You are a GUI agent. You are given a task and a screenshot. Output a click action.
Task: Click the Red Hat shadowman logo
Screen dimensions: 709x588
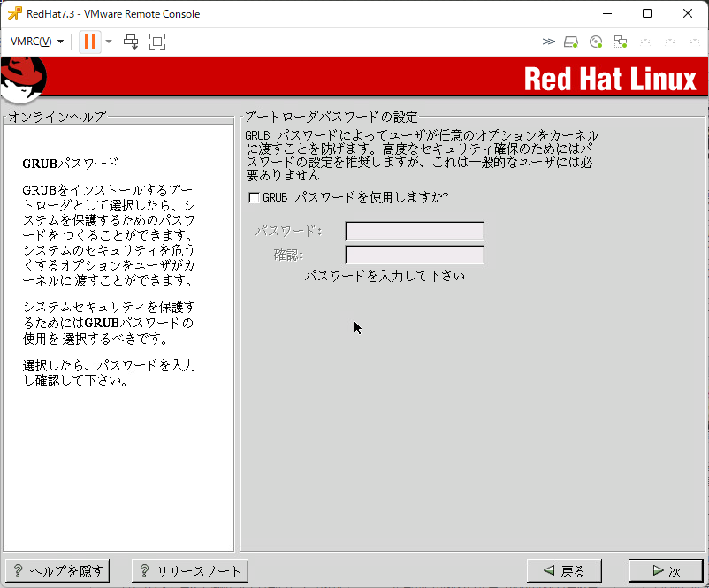(23, 79)
